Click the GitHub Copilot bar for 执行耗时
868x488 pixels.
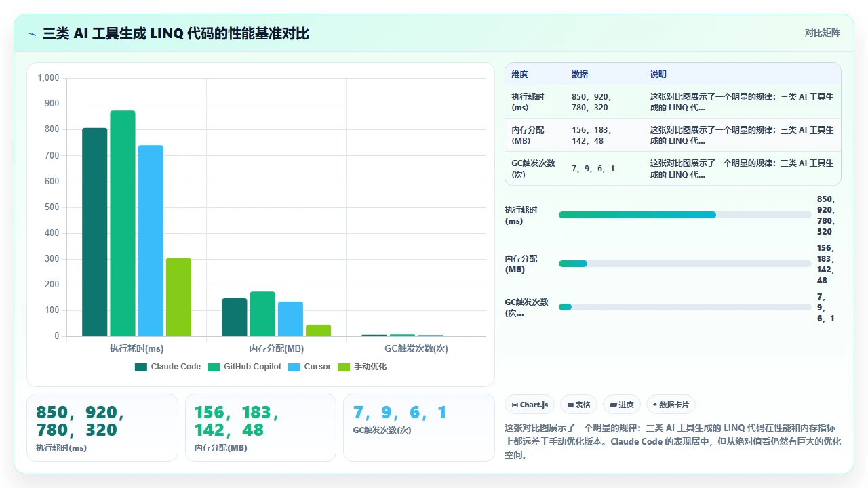pyautogui.click(x=123, y=223)
